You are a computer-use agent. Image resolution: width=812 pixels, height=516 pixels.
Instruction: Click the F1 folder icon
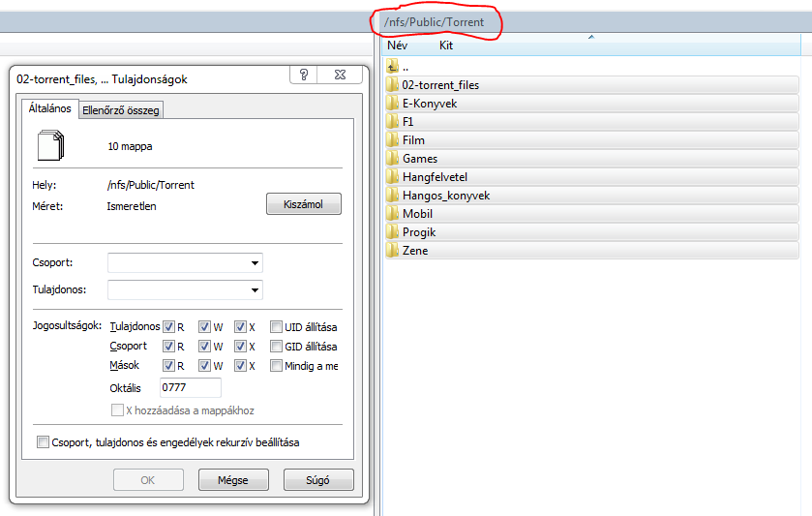392,122
